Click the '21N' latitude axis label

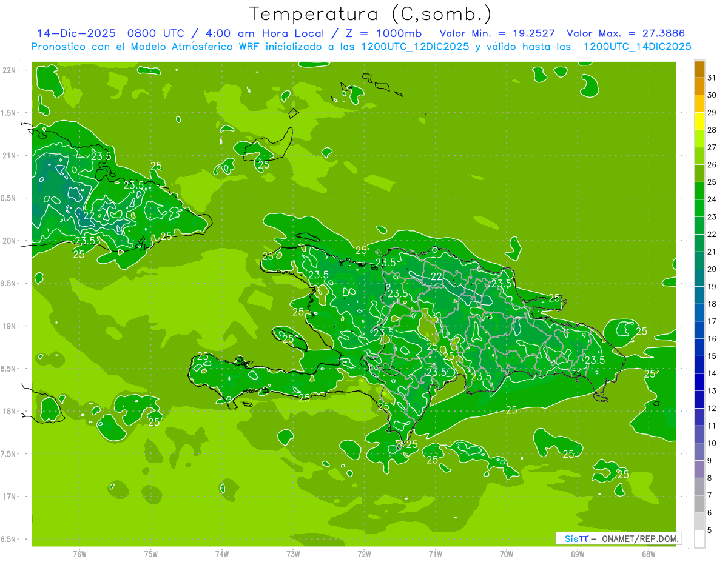pos(10,155)
